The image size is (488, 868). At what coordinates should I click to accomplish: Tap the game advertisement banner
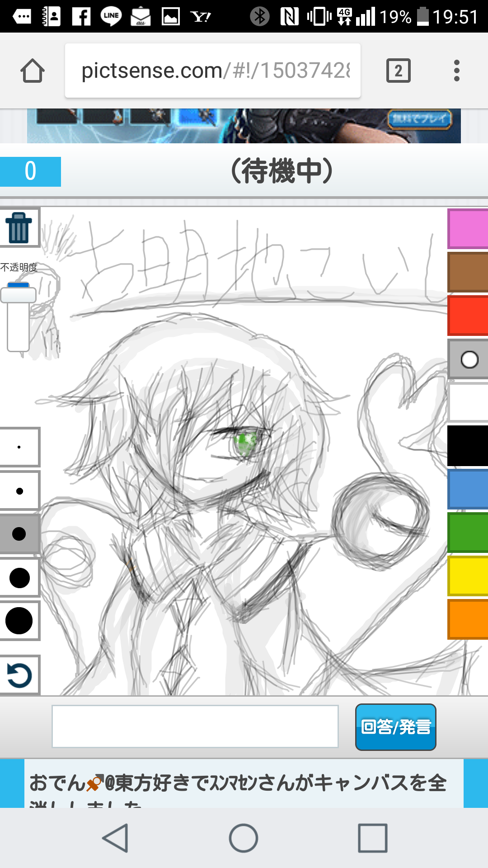pyautogui.click(x=244, y=126)
